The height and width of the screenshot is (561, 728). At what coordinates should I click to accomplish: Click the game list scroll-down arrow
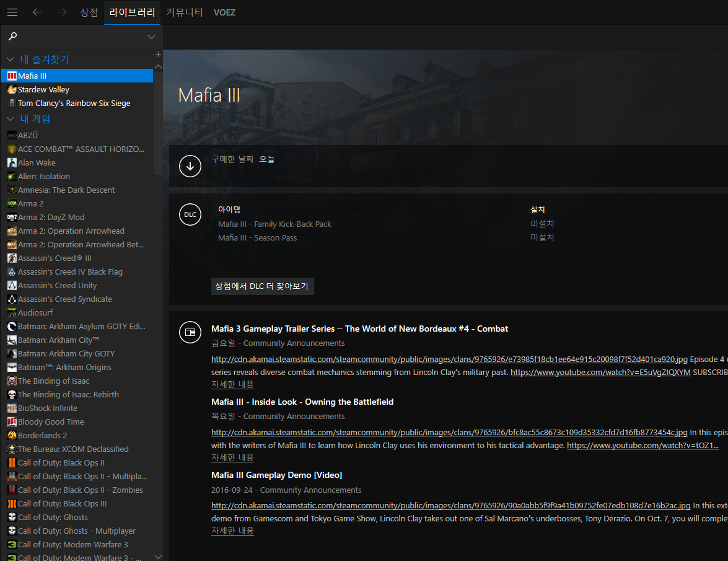pyautogui.click(x=158, y=557)
